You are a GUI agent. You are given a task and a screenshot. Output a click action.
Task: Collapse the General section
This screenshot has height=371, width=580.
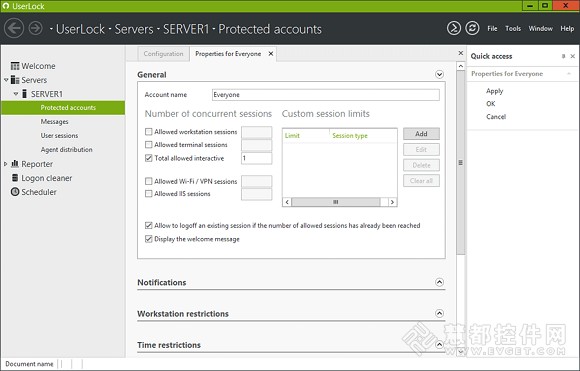pos(439,75)
